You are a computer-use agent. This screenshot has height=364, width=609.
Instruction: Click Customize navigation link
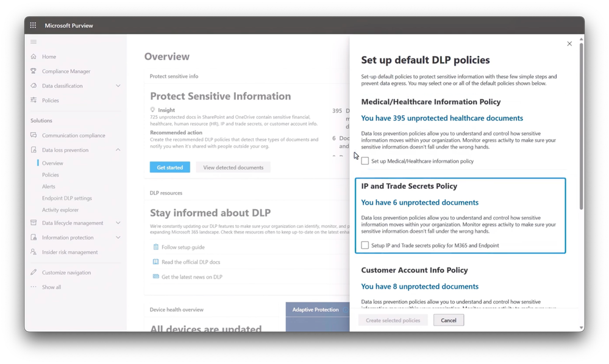click(66, 273)
